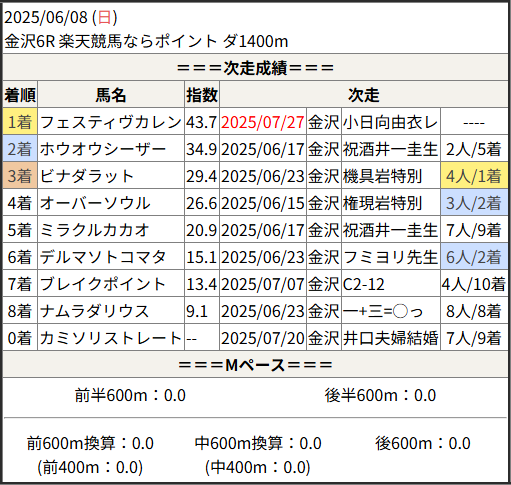Select ナムラダリウス index value 9.1
The image size is (511, 485).
197,311
